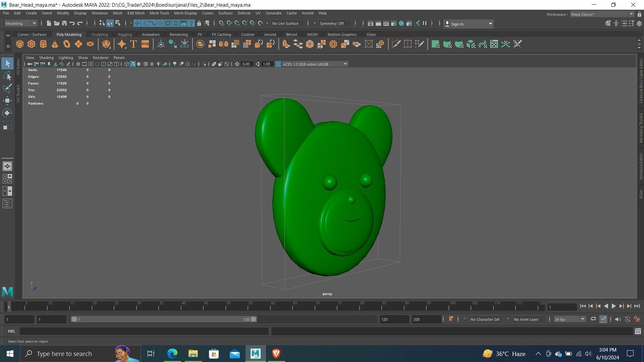Image resolution: width=644 pixels, height=362 pixels.
Task: Go to the end of playback range
Action: [x=637, y=306]
